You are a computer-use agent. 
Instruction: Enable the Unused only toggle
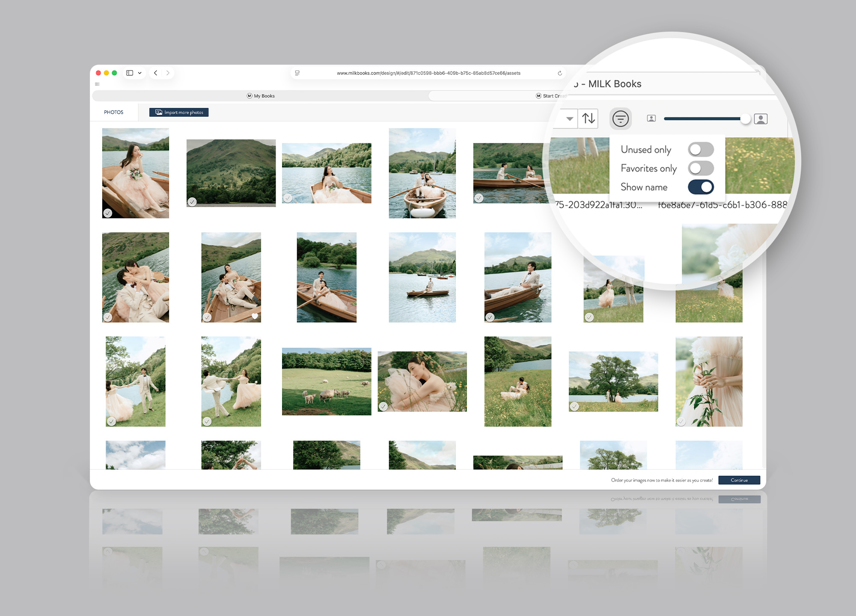click(701, 149)
